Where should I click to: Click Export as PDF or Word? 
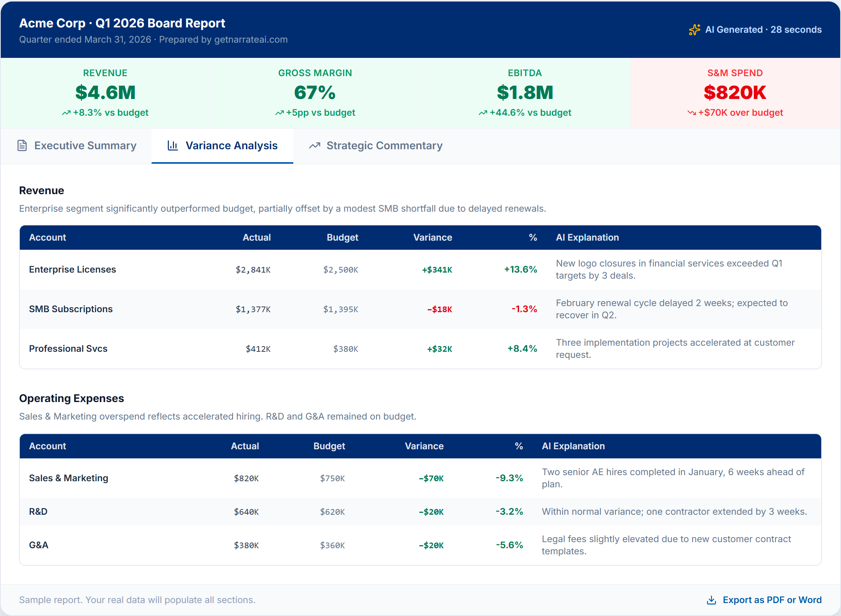pyautogui.click(x=764, y=600)
